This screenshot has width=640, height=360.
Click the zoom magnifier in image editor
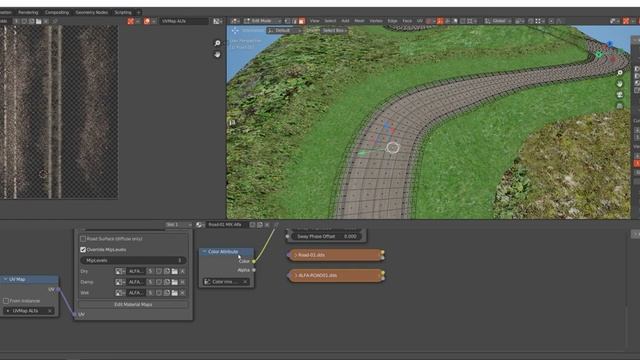pos(218,43)
